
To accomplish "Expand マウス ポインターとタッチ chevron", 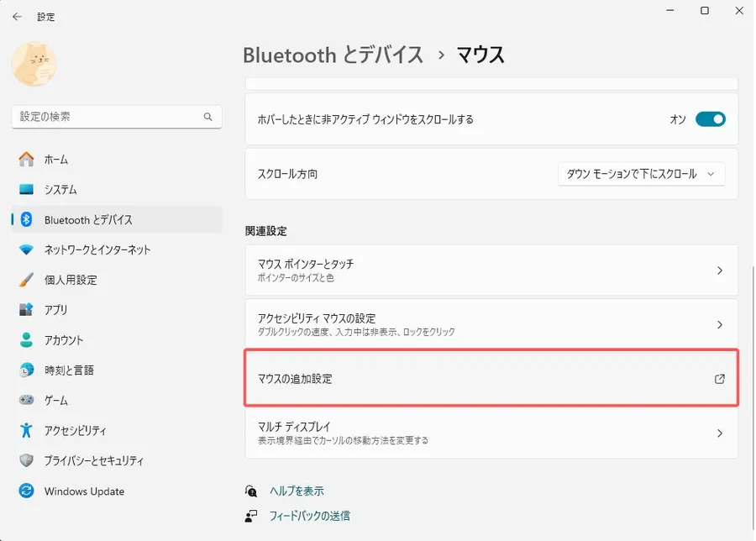I will (x=719, y=270).
